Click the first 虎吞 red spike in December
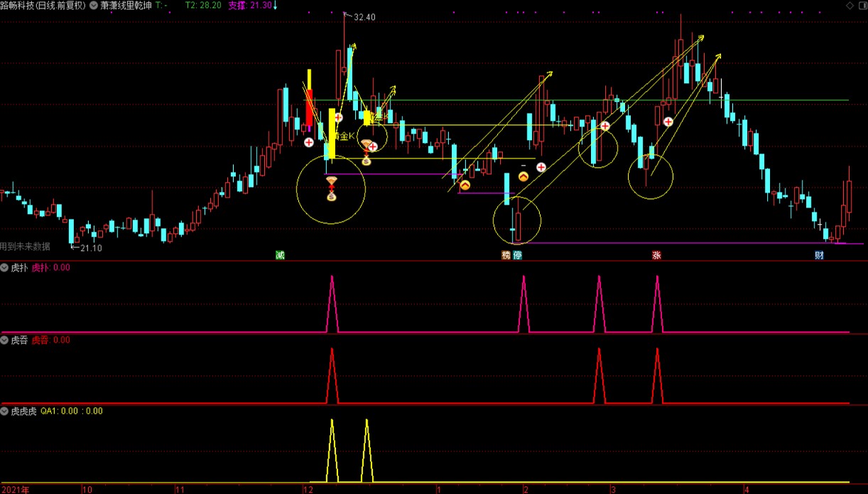The image size is (868, 494). click(x=332, y=376)
